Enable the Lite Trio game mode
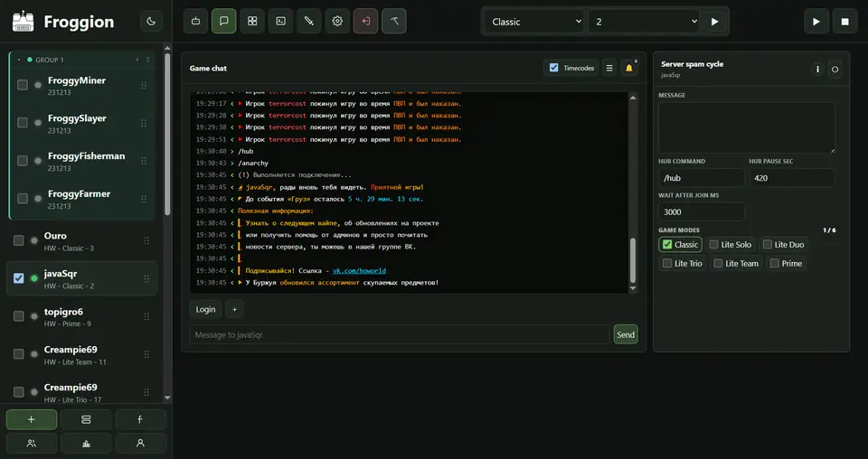 click(x=667, y=263)
